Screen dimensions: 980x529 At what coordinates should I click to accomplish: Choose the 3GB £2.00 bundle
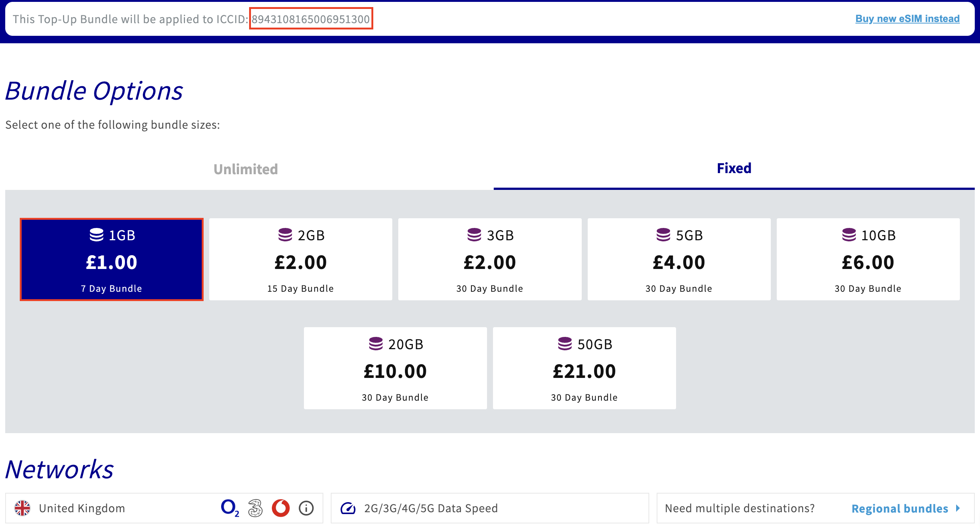[x=490, y=260]
